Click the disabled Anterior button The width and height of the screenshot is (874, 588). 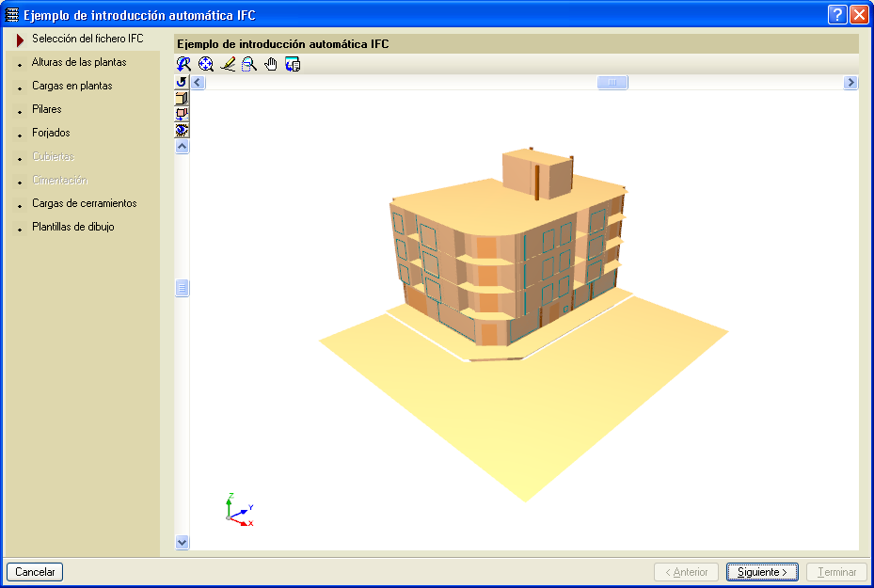(686, 572)
